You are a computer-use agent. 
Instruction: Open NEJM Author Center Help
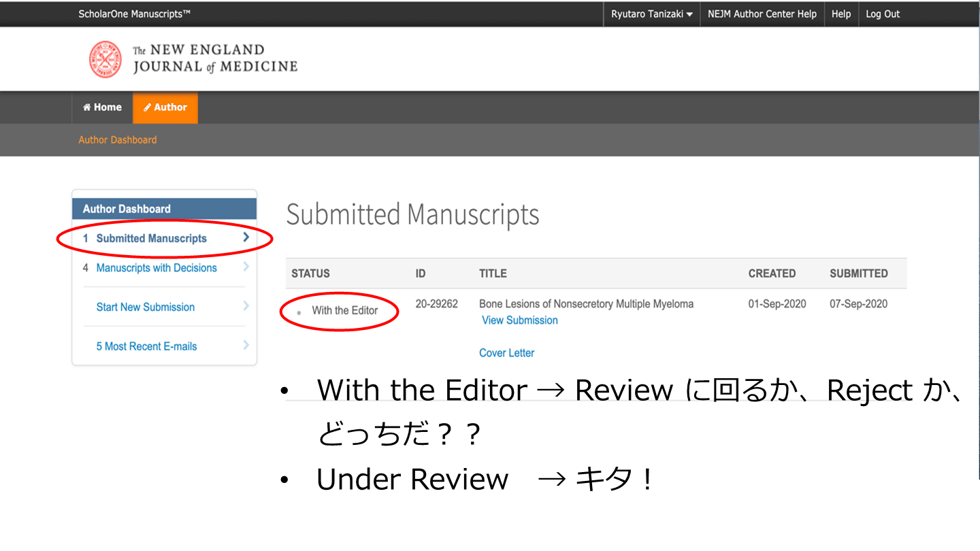762,14
